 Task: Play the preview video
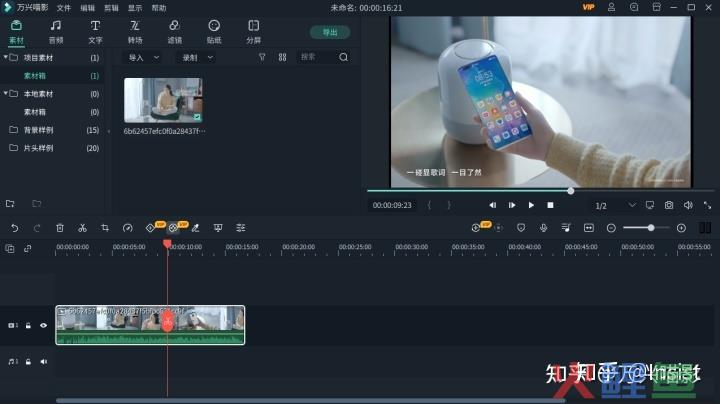tap(531, 205)
